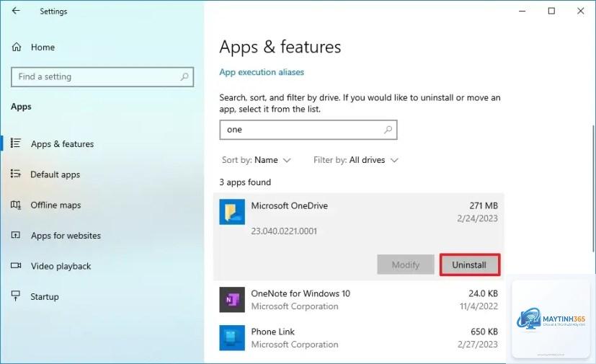The image size is (596, 364).
Task: Select the Startup sidebar icon
Action: coord(16,296)
